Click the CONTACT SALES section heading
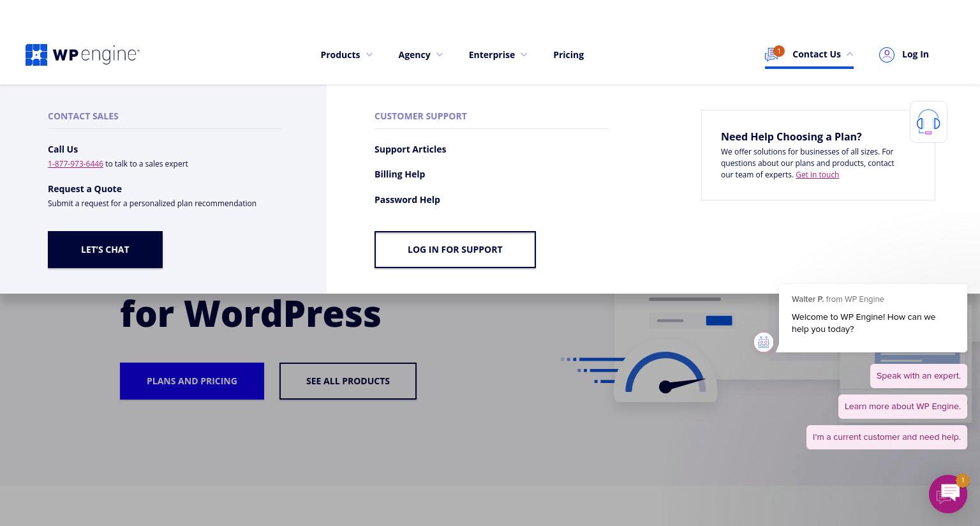 pos(83,116)
